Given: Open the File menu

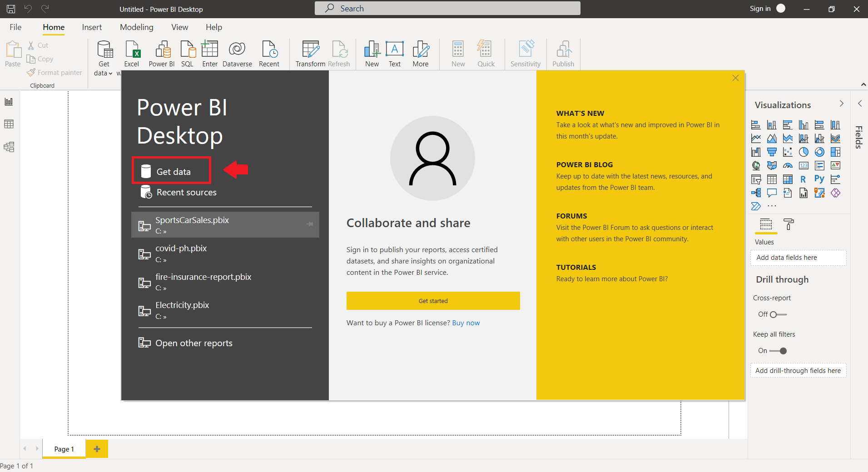Looking at the screenshot, I should pyautogui.click(x=15, y=27).
